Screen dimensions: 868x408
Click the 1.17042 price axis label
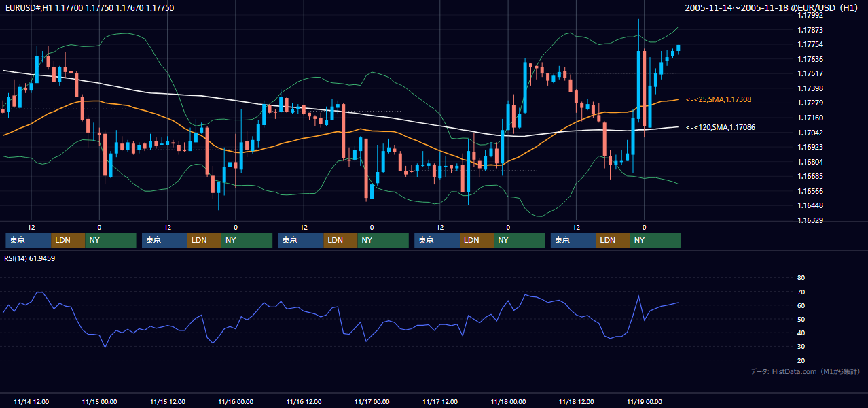click(x=810, y=133)
